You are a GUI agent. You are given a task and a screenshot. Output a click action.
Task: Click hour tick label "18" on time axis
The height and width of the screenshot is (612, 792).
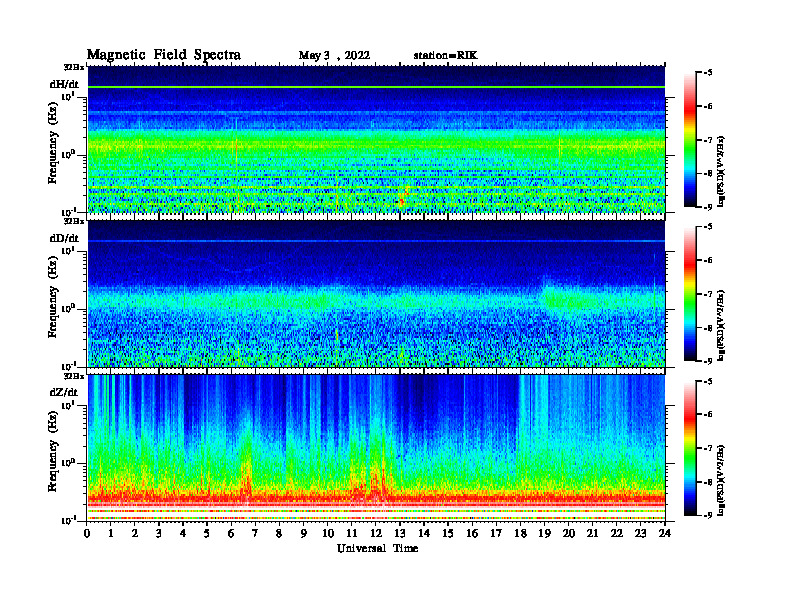(520, 534)
